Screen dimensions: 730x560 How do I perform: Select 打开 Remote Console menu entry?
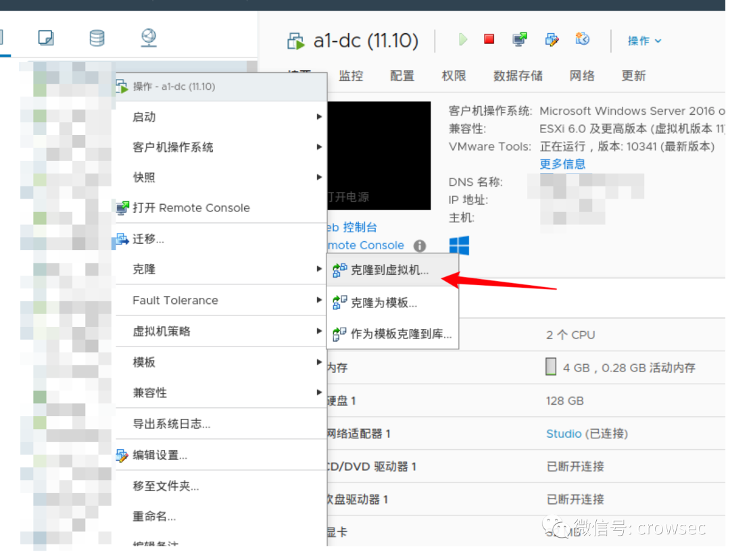(x=221, y=208)
